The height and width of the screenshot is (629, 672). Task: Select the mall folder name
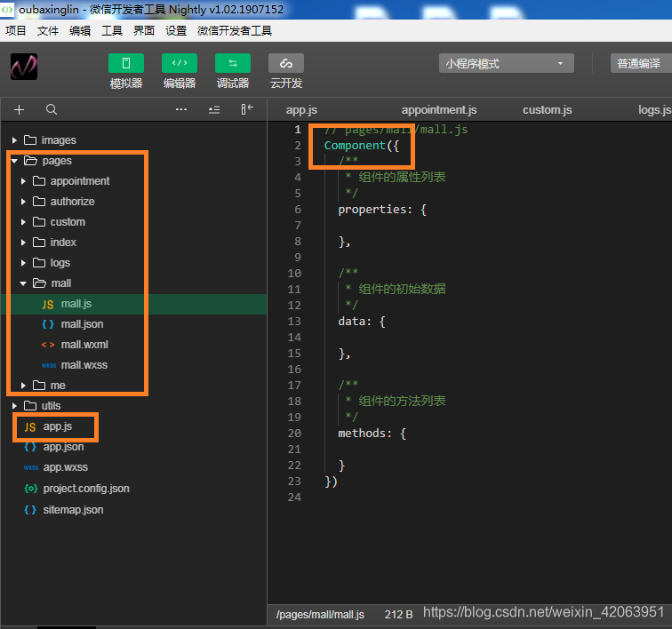pyautogui.click(x=61, y=283)
